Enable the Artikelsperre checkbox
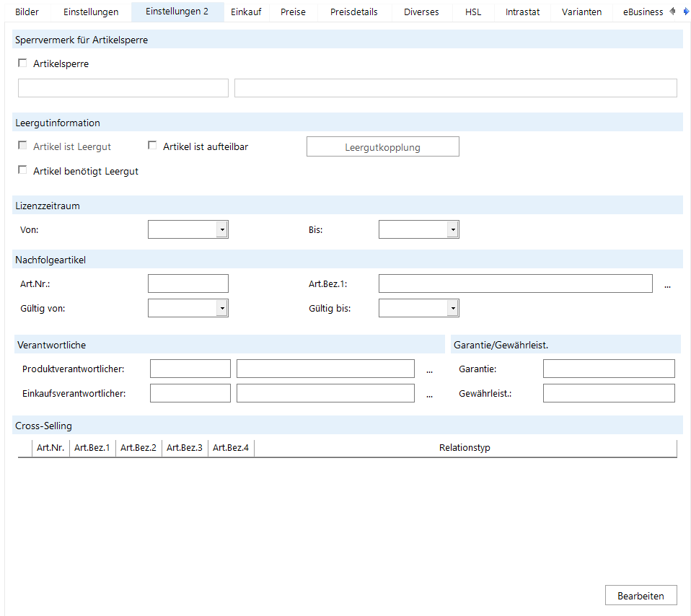The height and width of the screenshot is (616, 691). point(22,63)
